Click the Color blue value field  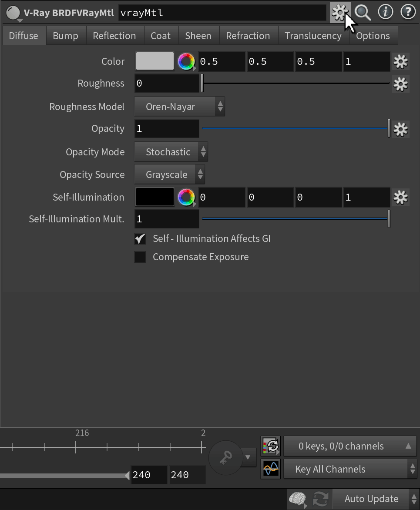(319, 61)
